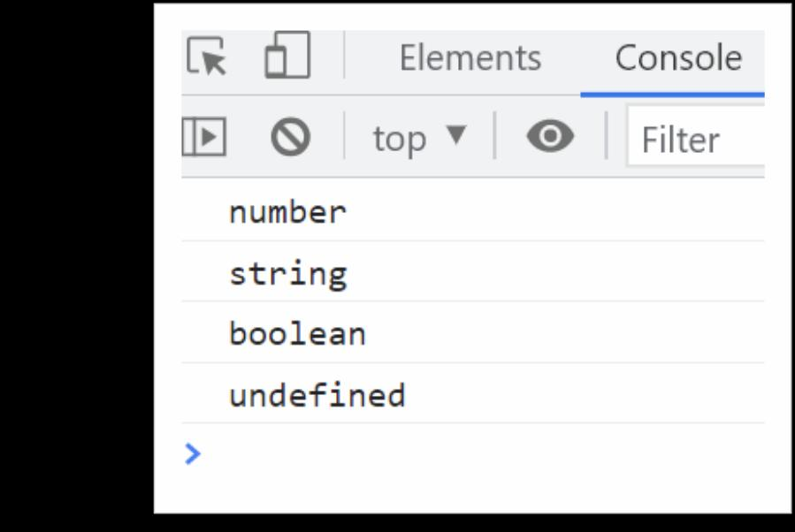Select the "boolean" console output line

297,334
